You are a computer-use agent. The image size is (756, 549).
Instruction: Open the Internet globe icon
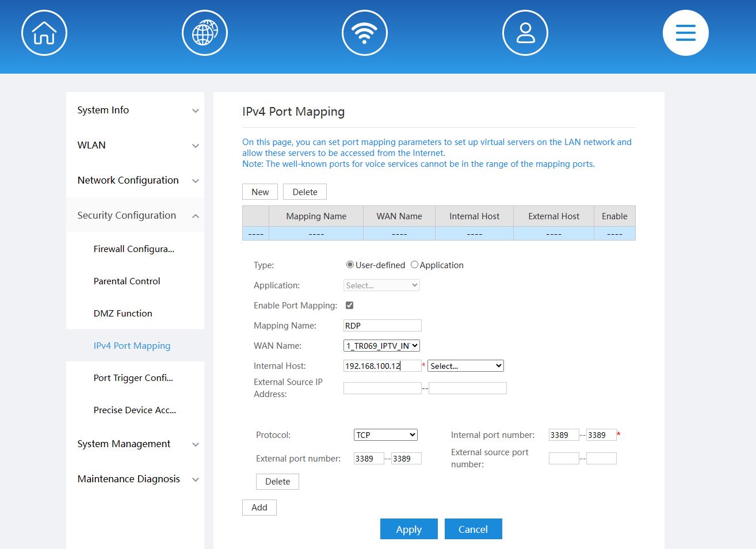tap(204, 33)
